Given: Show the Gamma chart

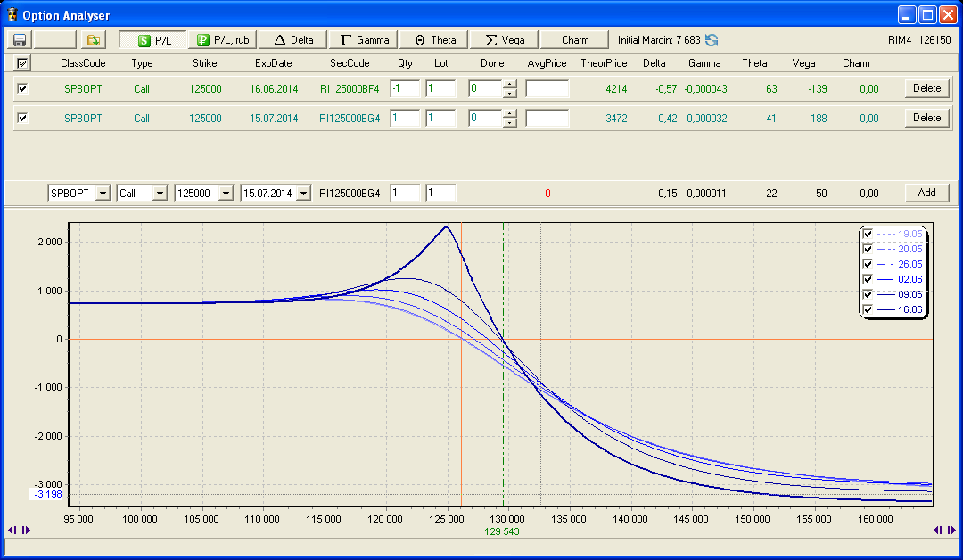Looking at the screenshot, I should [x=365, y=40].
